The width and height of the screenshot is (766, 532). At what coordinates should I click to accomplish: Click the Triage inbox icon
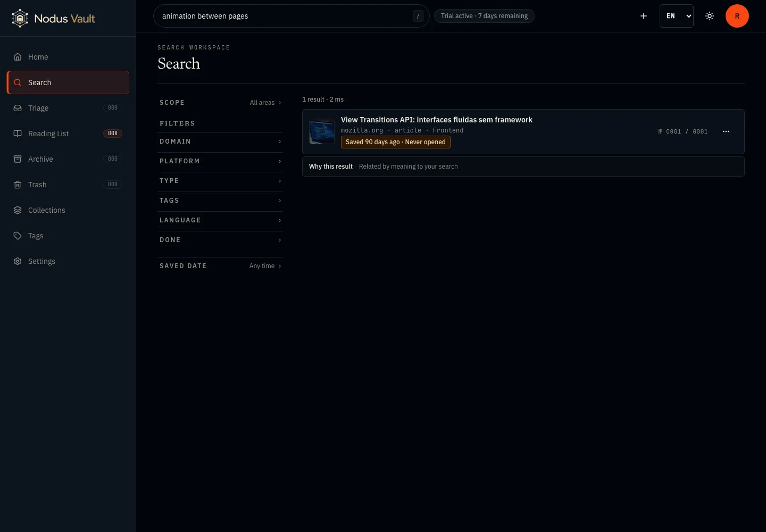tap(18, 108)
